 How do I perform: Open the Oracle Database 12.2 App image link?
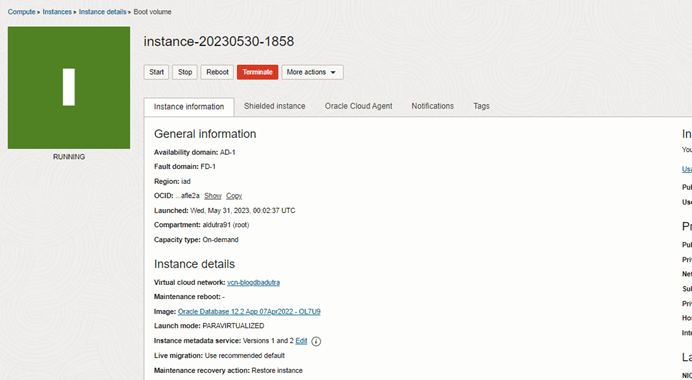(249, 312)
